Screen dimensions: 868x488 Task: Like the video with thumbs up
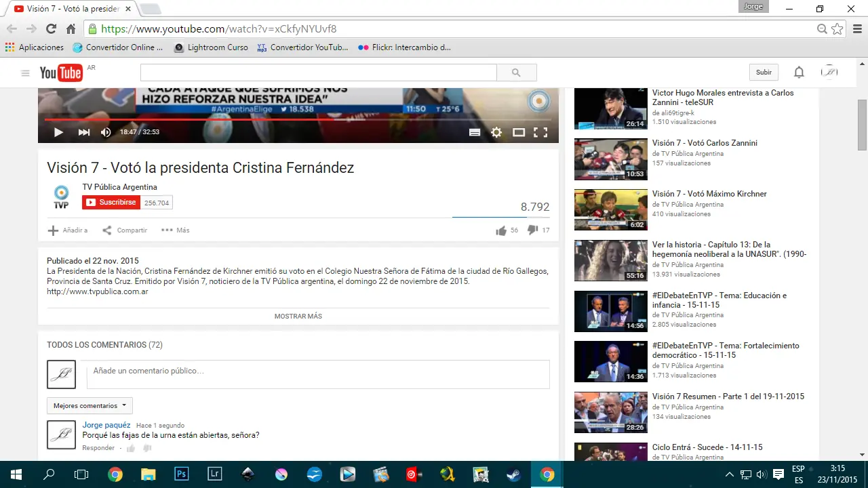pyautogui.click(x=501, y=230)
